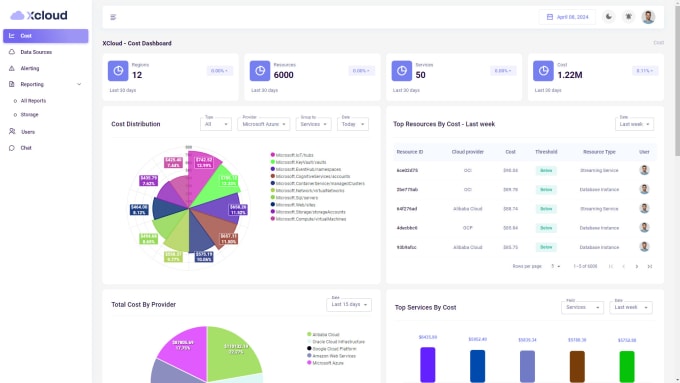Go to first page of resources table
Image resolution: width=680 pixels, height=383 pixels.
coord(611,266)
